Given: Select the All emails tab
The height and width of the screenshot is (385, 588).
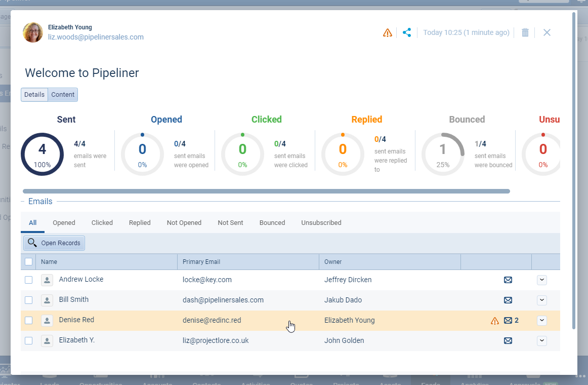Looking at the screenshot, I should (32, 223).
